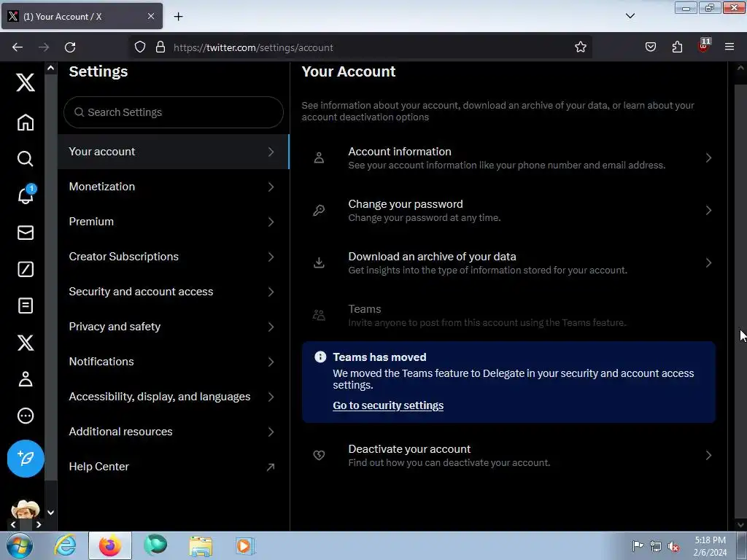Click the URL address bar
Viewport: 747px width, 560px height.
point(360,47)
